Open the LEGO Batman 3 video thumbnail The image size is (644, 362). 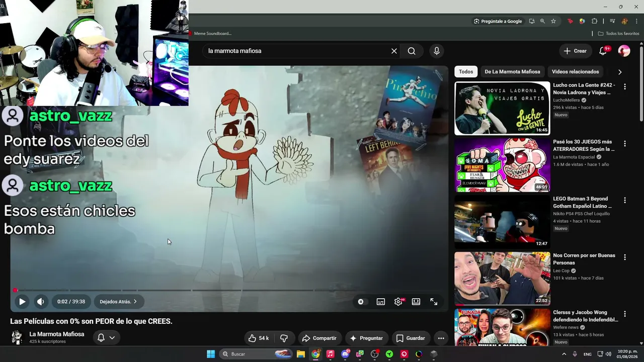(502, 222)
